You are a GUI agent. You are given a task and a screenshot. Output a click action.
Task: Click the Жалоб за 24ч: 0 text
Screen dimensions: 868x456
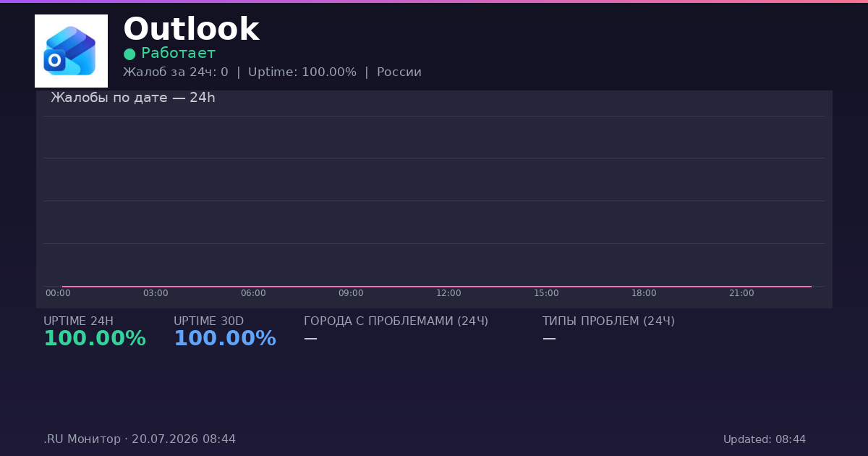(176, 72)
